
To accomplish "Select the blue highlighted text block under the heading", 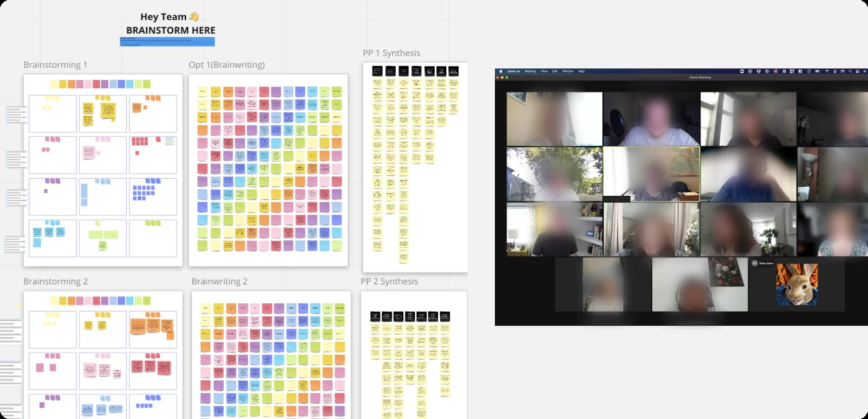I will pos(167,42).
